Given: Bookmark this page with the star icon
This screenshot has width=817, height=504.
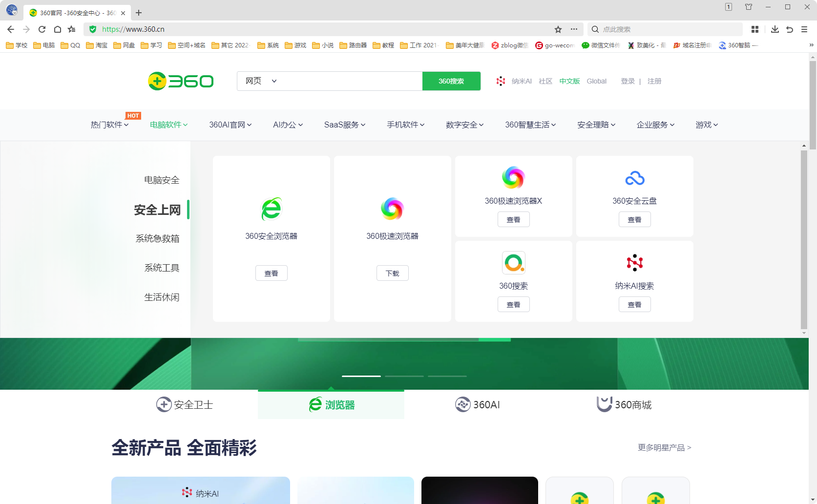Looking at the screenshot, I should pos(558,29).
